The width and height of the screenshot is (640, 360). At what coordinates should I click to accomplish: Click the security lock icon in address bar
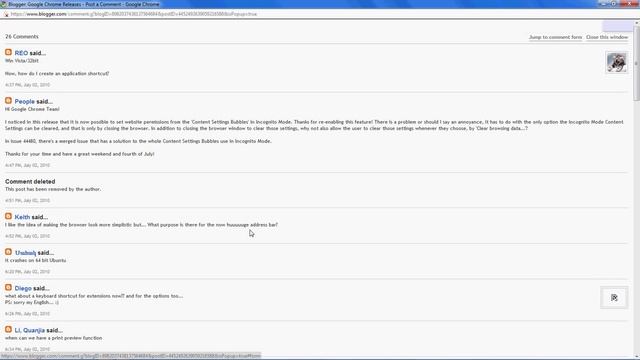pos(6,14)
